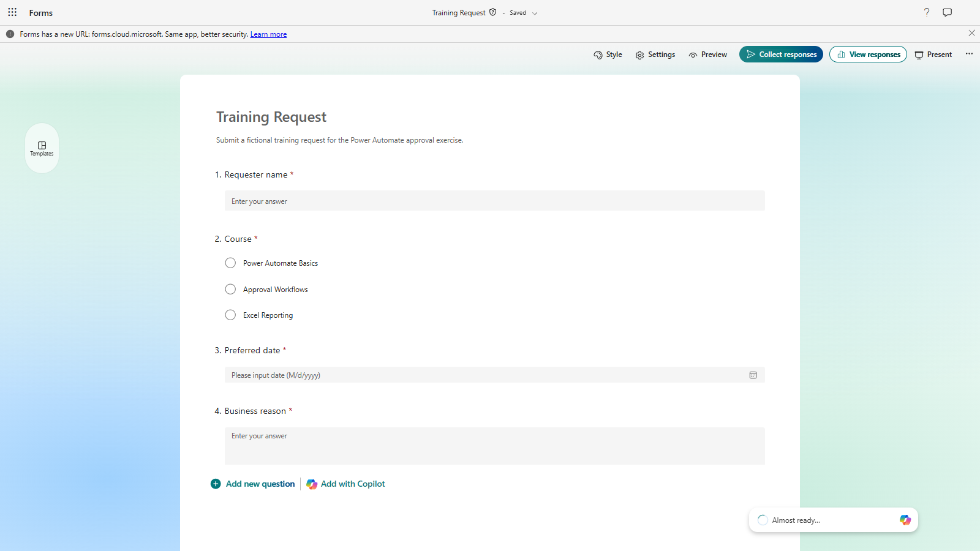980x551 pixels.
Task: Expand the Saved status chevron
Action: point(535,13)
